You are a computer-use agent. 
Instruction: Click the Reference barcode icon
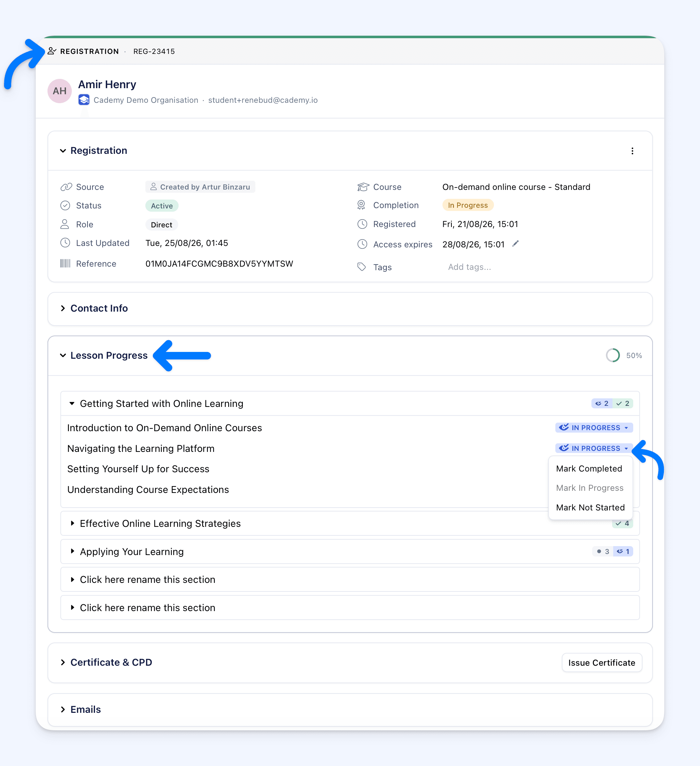click(x=65, y=263)
